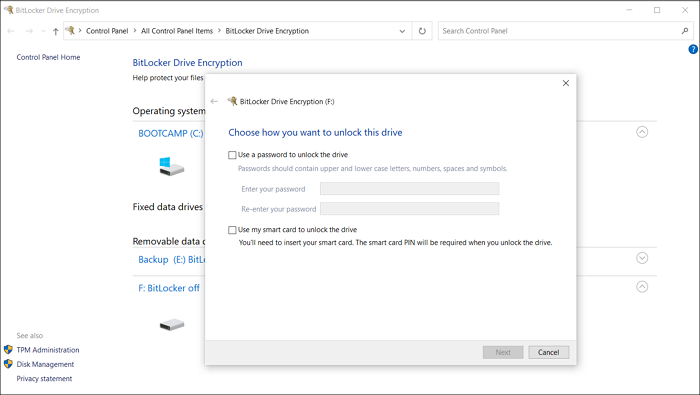700x395 pixels.
Task: Expand the Backup (E:) drive section
Action: tap(642, 258)
